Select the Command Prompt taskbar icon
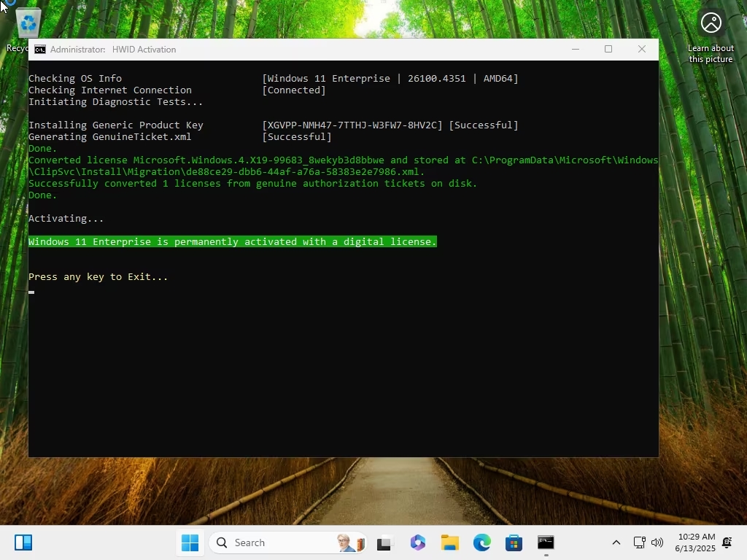The height and width of the screenshot is (560, 747). coord(546,542)
